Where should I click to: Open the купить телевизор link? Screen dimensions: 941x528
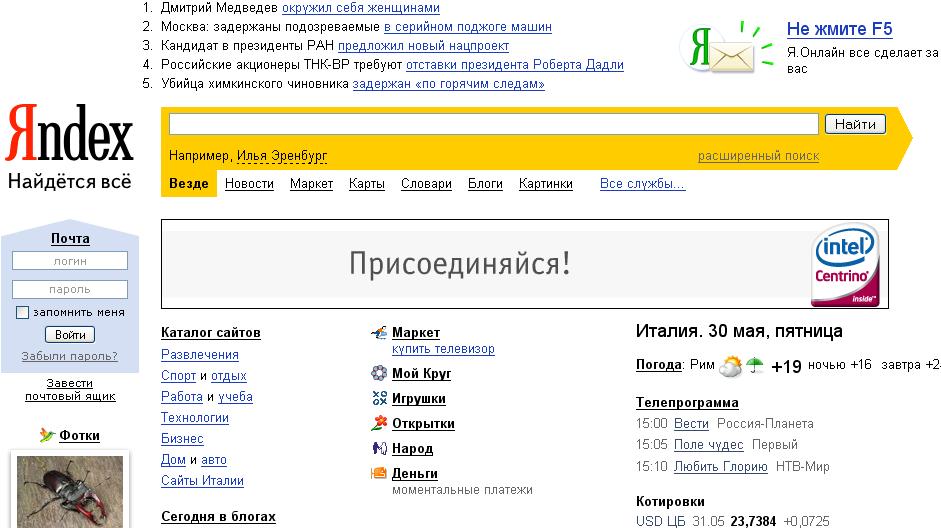[x=443, y=349]
